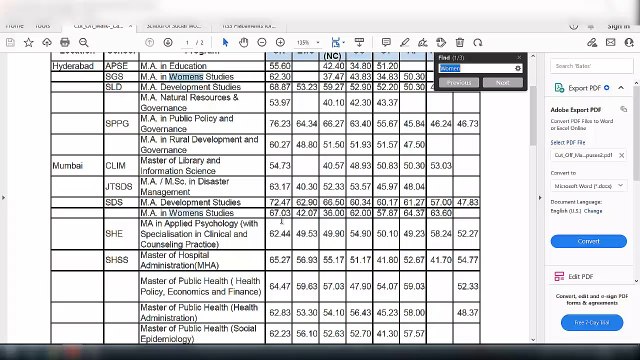Expand the left navigation pane arrow
Image resolution: width=640 pixels, height=360 pixels.
(x=4, y=198)
